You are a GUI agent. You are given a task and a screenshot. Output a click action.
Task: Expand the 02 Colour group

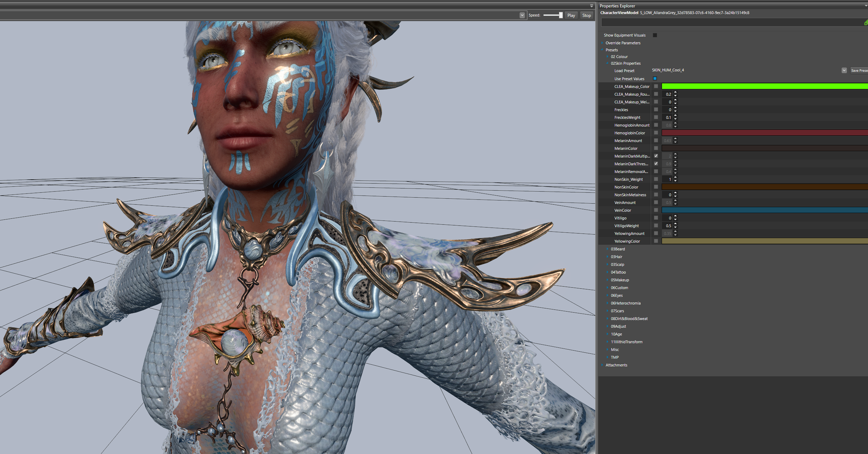[x=607, y=57]
